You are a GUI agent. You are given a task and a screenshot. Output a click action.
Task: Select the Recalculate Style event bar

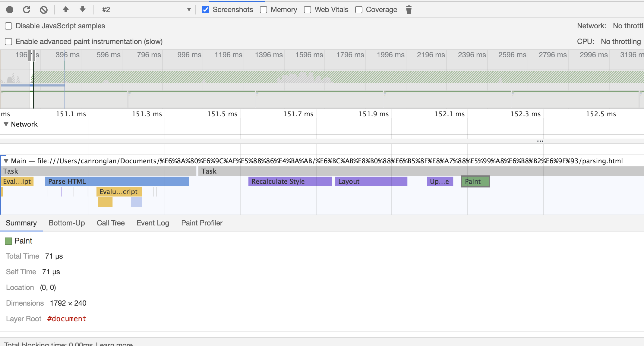[x=290, y=181]
